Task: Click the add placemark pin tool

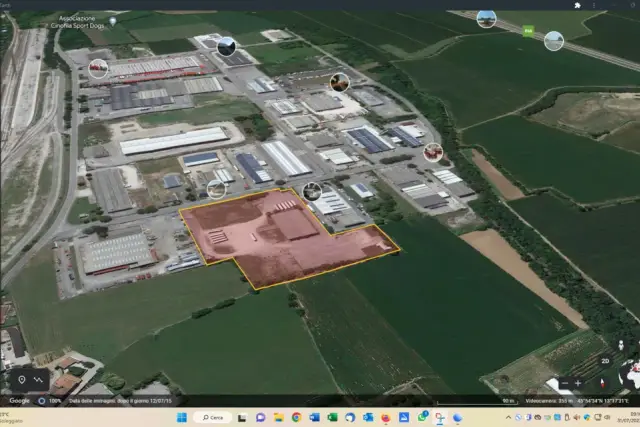Action: tap(22, 380)
